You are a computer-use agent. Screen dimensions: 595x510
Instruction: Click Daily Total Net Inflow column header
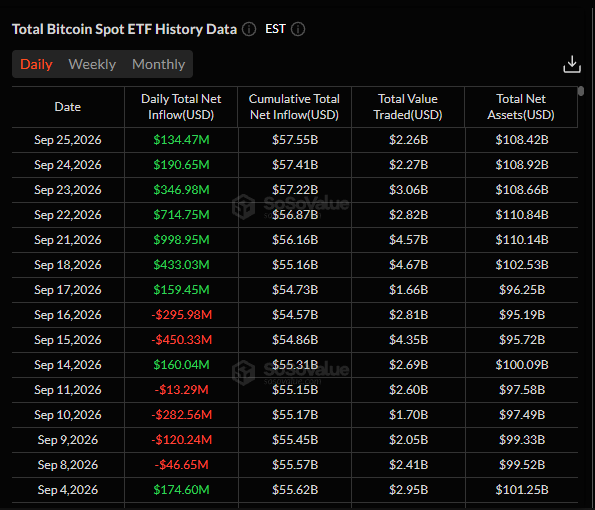tap(181, 107)
